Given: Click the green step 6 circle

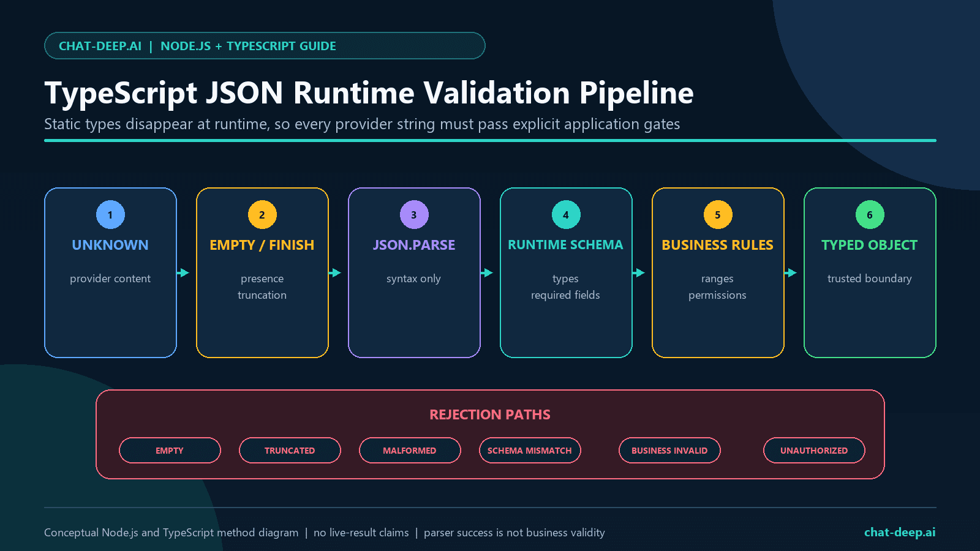Looking at the screenshot, I should tap(870, 215).
